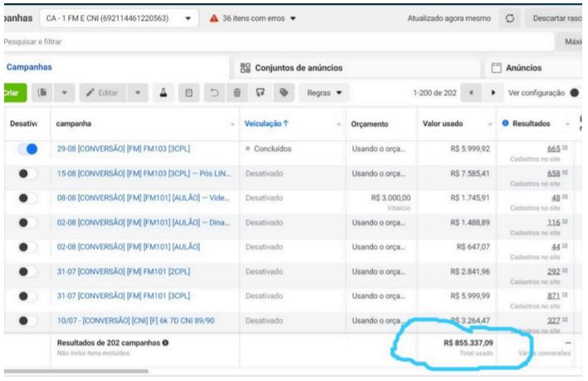Open the dropdown arrow next to Editar
The width and height of the screenshot is (588, 381).
tap(138, 92)
